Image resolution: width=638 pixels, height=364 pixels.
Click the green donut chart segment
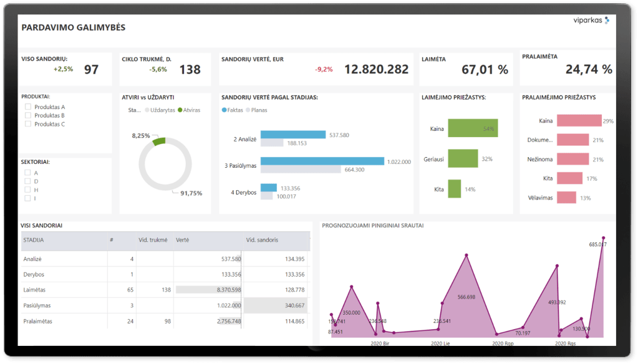coord(158,141)
